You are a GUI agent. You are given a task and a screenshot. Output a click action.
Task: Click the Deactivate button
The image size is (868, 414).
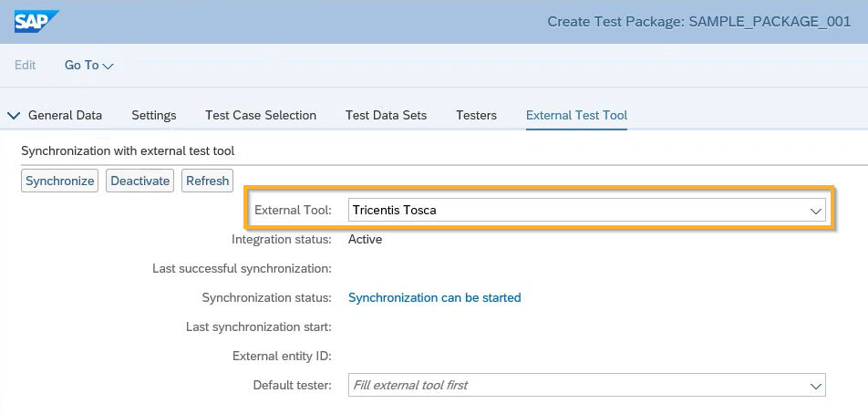(x=140, y=181)
